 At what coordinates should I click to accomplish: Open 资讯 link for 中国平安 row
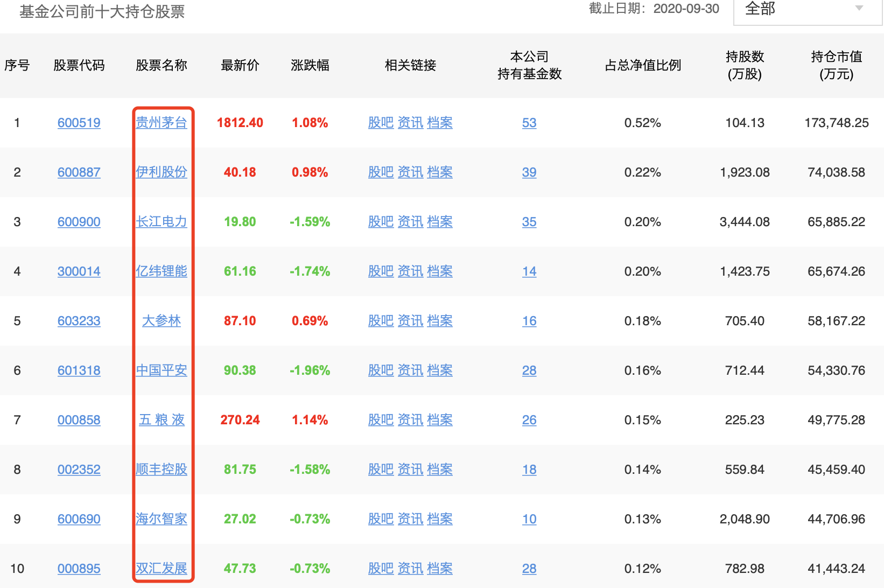(410, 370)
